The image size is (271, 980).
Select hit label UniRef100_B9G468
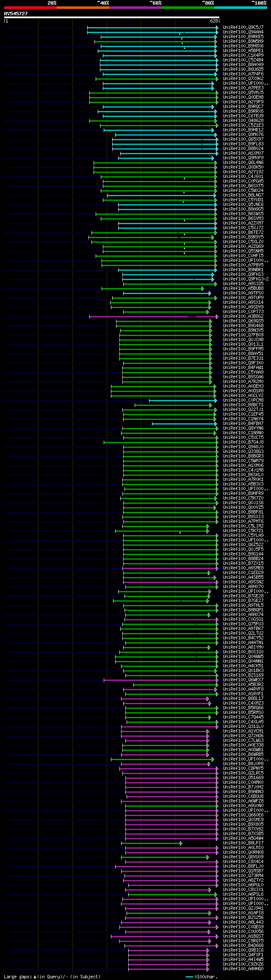(x=243, y=325)
